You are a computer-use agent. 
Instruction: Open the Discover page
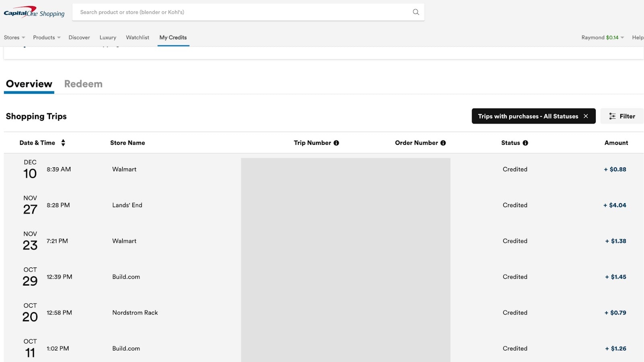coord(79,37)
